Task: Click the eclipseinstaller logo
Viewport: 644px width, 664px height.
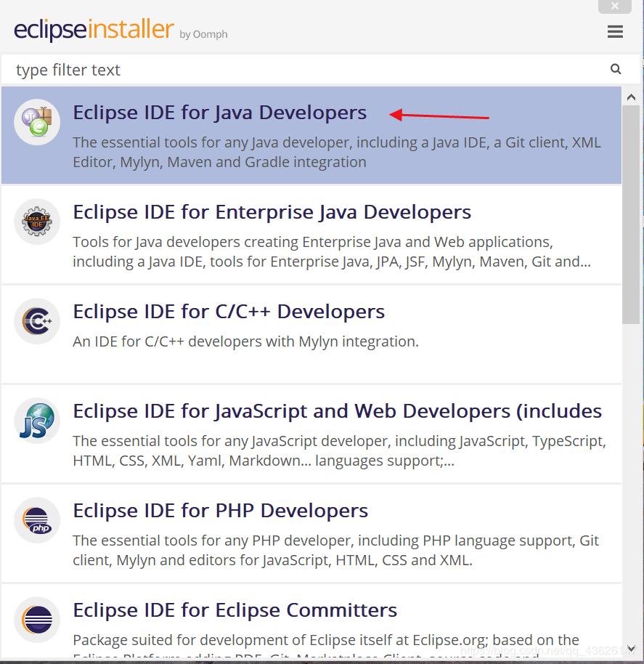Action: pyautogui.click(x=94, y=30)
